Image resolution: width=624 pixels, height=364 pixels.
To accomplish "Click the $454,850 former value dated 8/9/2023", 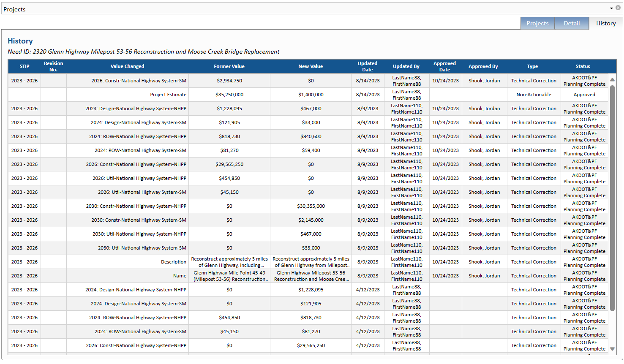I will (x=229, y=178).
